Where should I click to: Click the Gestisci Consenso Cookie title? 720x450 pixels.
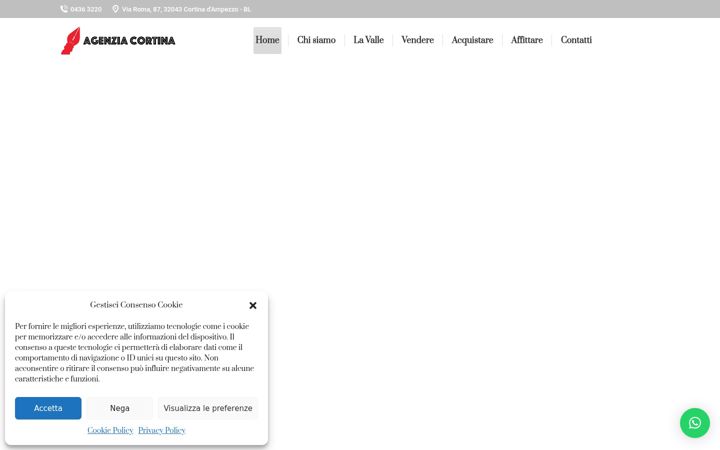pos(136,305)
